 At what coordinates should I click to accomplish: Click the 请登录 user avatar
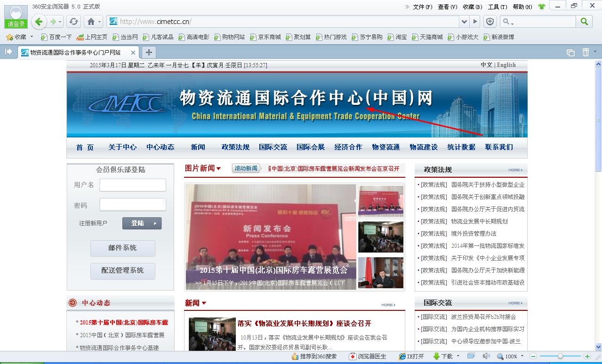[x=16, y=17]
